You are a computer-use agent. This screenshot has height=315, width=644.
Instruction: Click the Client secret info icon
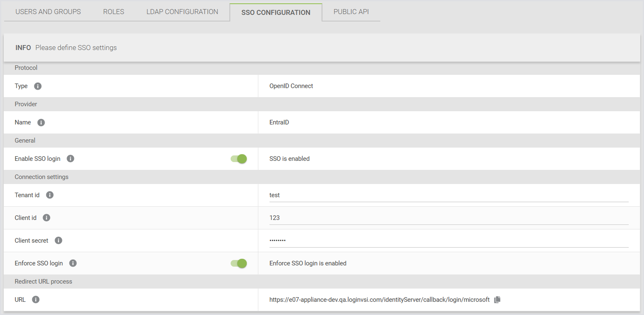58,241
